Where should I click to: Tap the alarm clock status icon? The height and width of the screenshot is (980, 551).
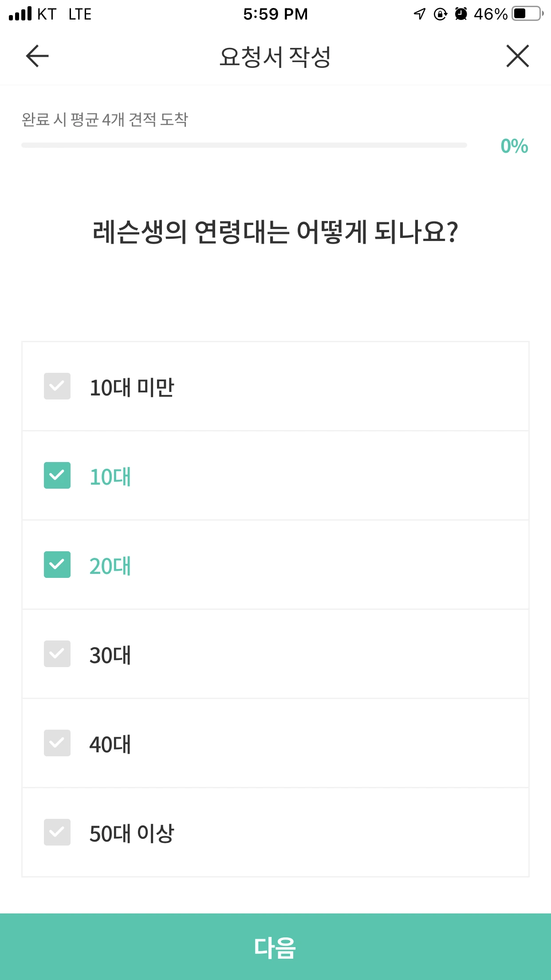(x=461, y=14)
